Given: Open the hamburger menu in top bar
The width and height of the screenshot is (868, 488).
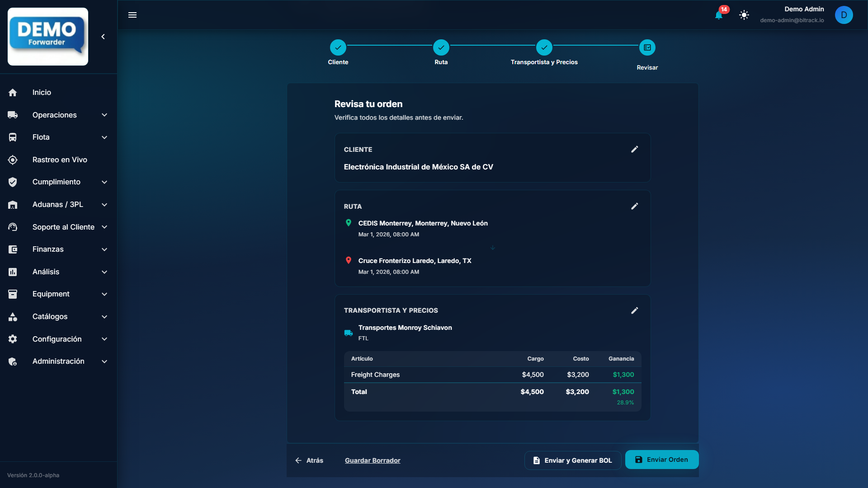Looking at the screenshot, I should click(x=132, y=15).
